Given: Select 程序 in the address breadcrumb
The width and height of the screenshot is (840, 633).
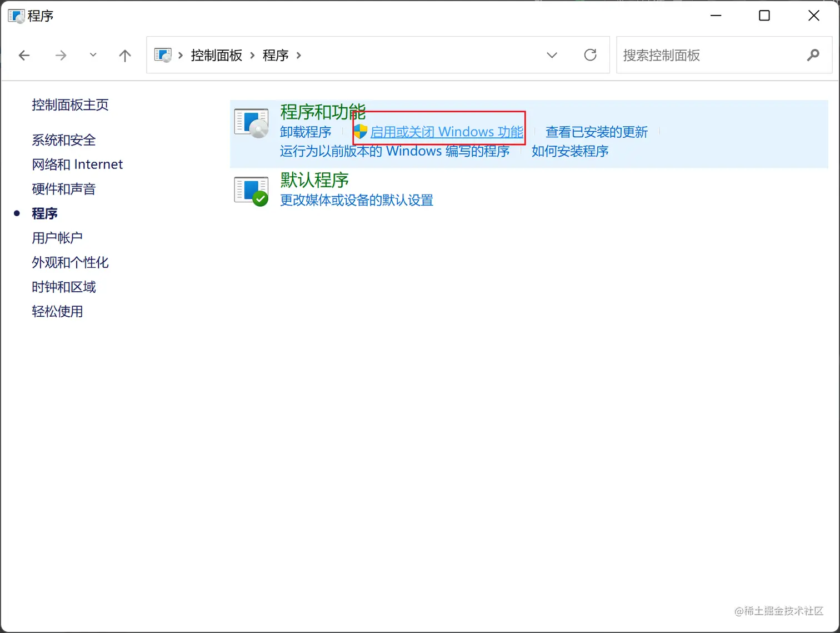Looking at the screenshot, I should pyautogui.click(x=276, y=55).
